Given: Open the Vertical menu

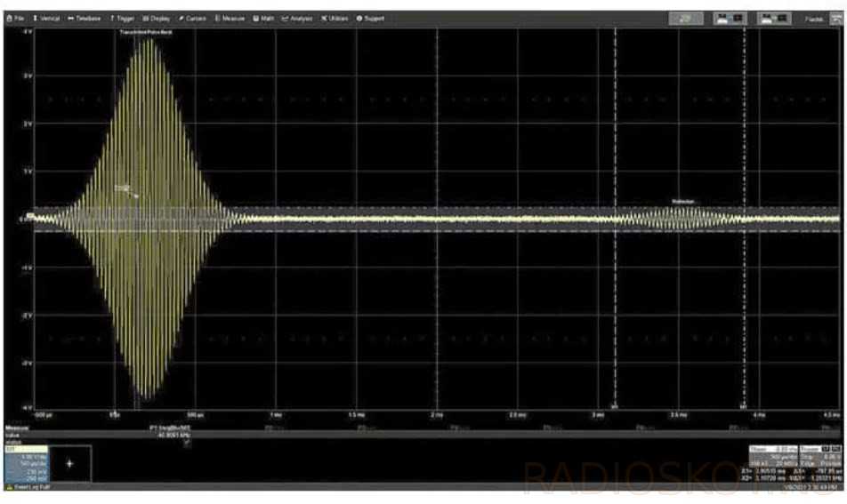Looking at the screenshot, I should pos(46,18).
